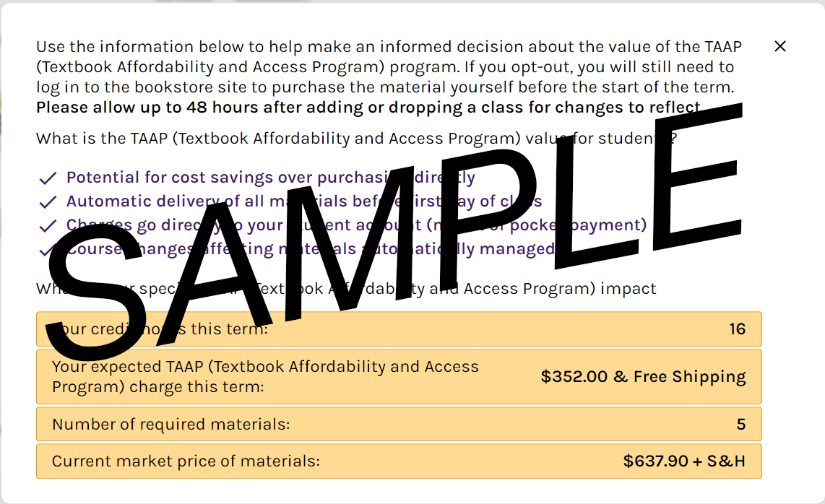Click the checkmark beside "Automatic delivery of all materials"
825x504 pixels.
pos(48,201)
